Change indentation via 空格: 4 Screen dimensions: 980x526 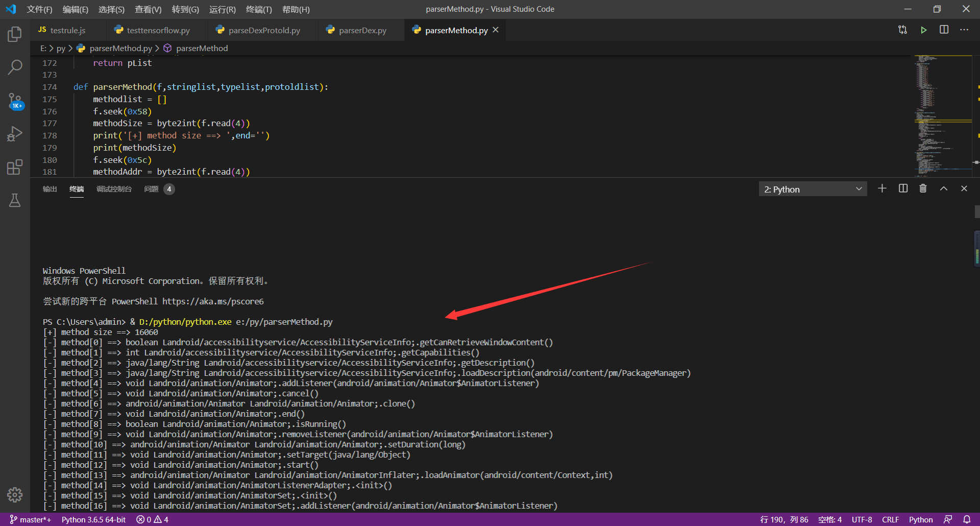830,519
